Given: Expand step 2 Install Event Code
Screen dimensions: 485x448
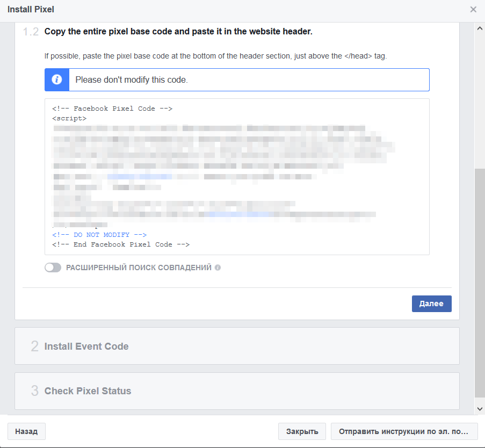Looking at the screenshot, I should (237, 346).
